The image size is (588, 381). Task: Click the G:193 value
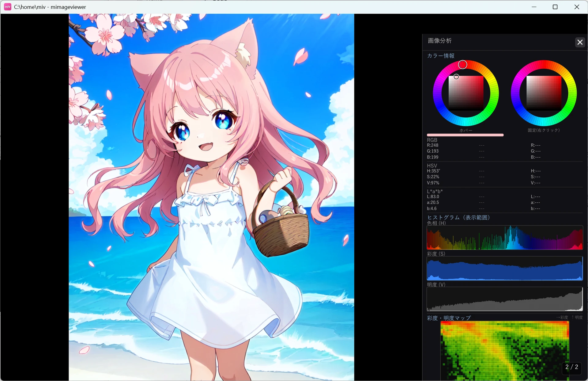pyautogui.click(x=433, y=151)
